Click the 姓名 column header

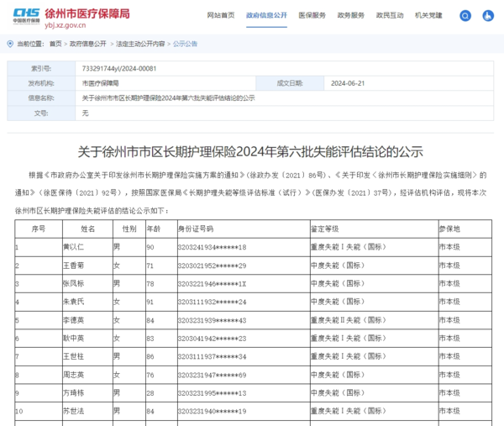click(x=87, y=229)
